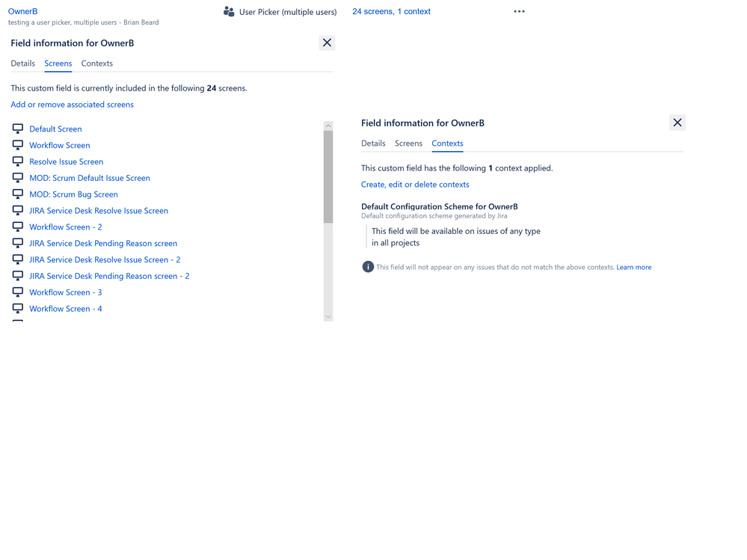Click the people icon beside User Picker
The image size is (747, 560).
[228, 12]
